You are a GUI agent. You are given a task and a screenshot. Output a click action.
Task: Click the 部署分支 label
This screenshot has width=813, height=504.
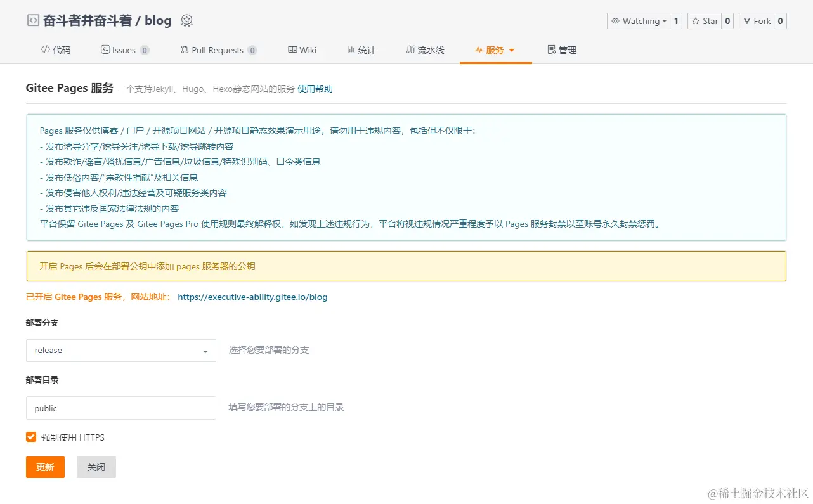[x=42, y=323]
